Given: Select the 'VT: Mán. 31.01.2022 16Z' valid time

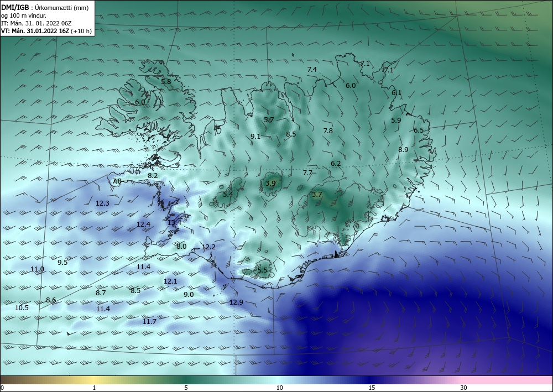Looking at the screenshot, I should coord(35,31).
